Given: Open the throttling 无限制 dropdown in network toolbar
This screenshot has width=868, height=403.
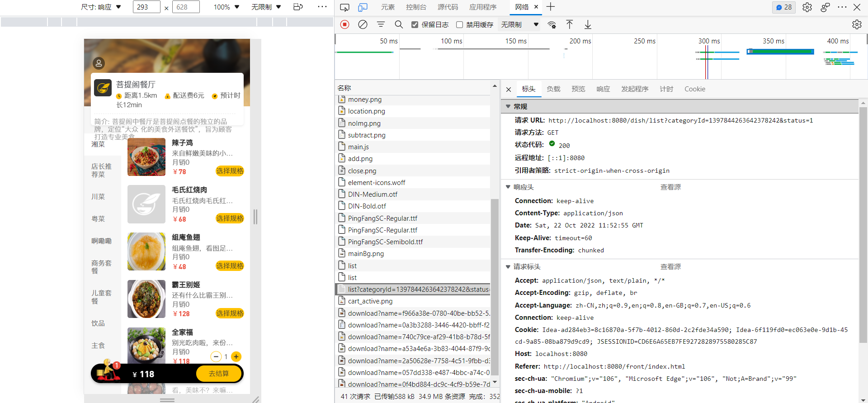Looking at the screenshot, I should [x=519, y=24].
